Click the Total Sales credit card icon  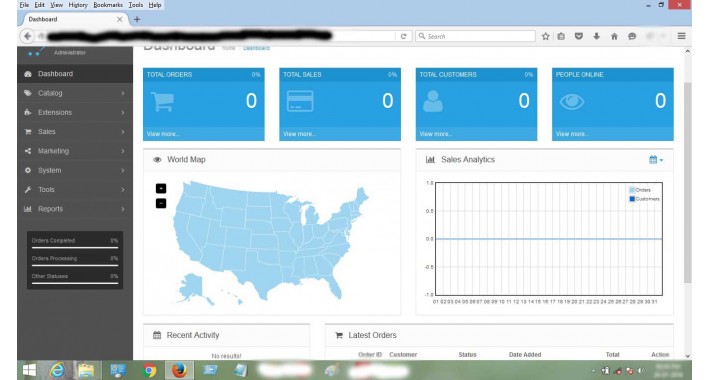(300, 101)
